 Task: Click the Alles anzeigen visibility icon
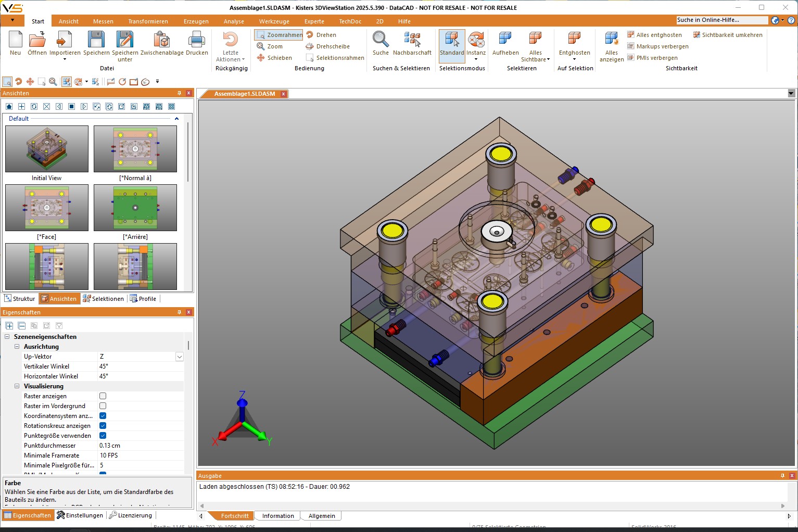coord(611,40)
